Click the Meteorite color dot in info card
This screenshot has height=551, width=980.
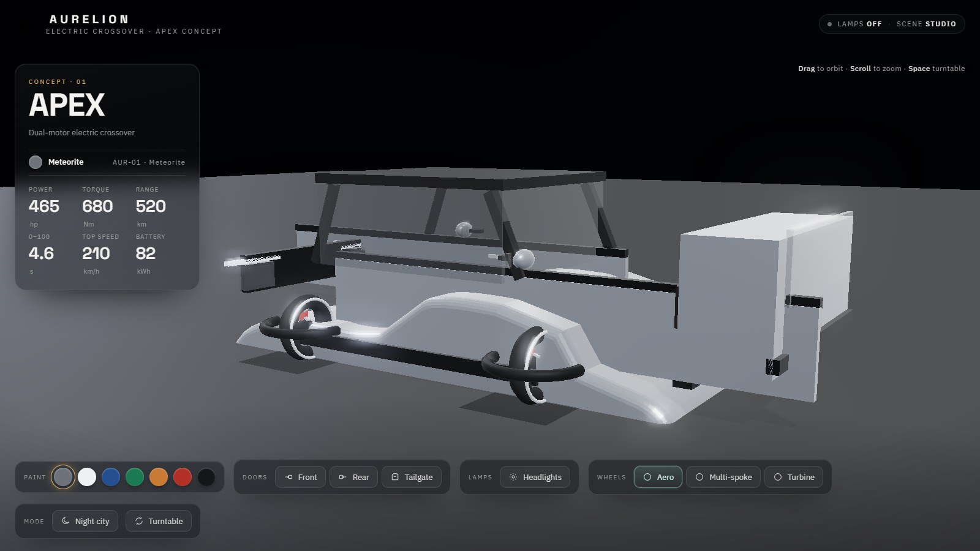click(x=36, y=162)
